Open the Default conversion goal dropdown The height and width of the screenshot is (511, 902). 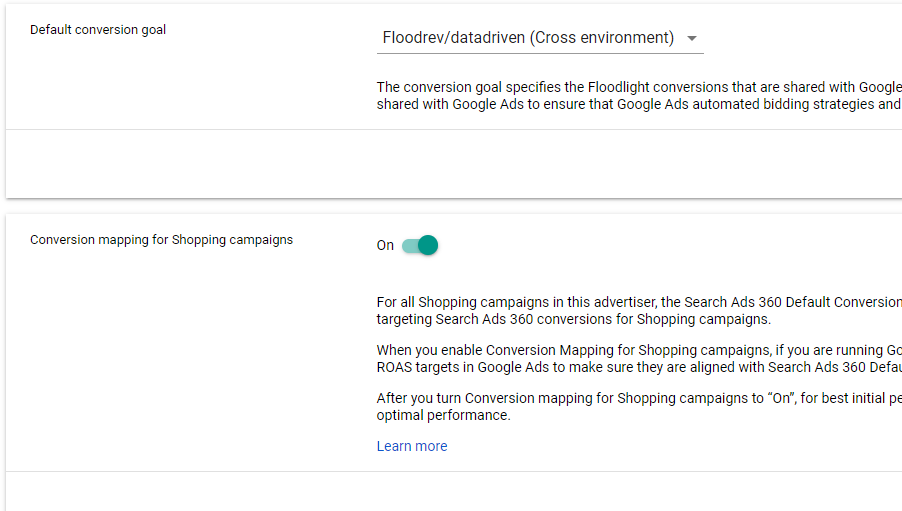pyautogui.click(x=540, y=38)
